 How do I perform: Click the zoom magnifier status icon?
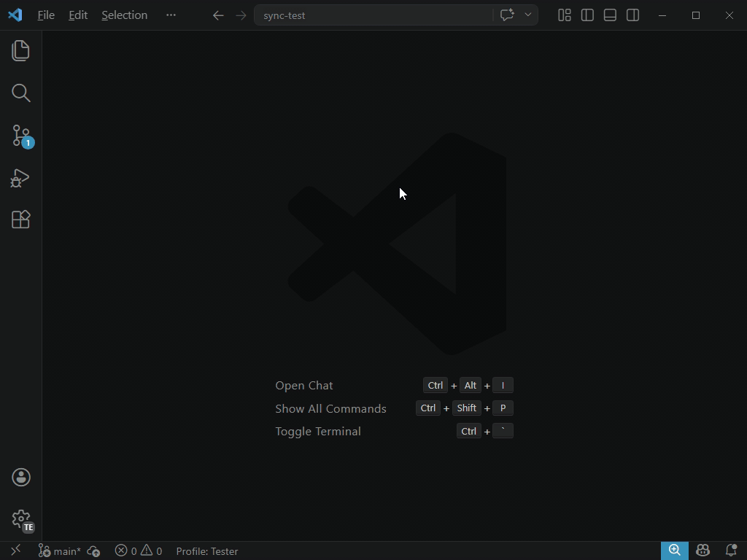pyautogui.click(x=675, y=551)
